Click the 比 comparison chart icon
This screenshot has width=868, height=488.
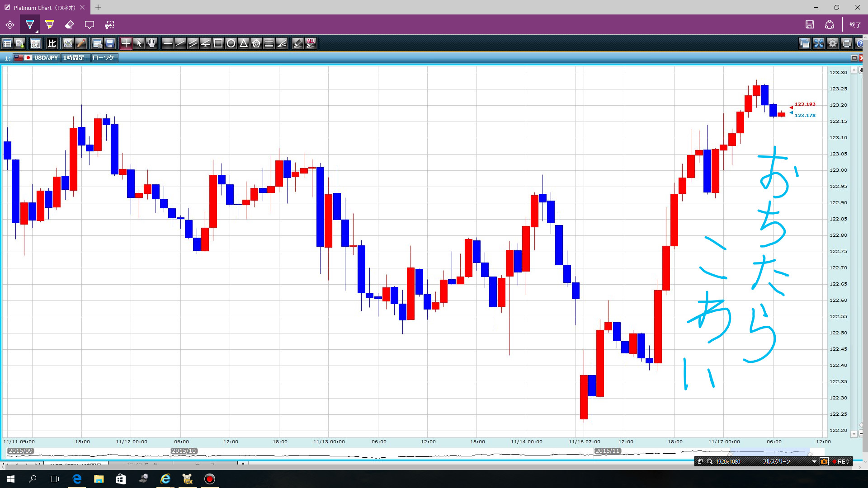coord(52,43)
